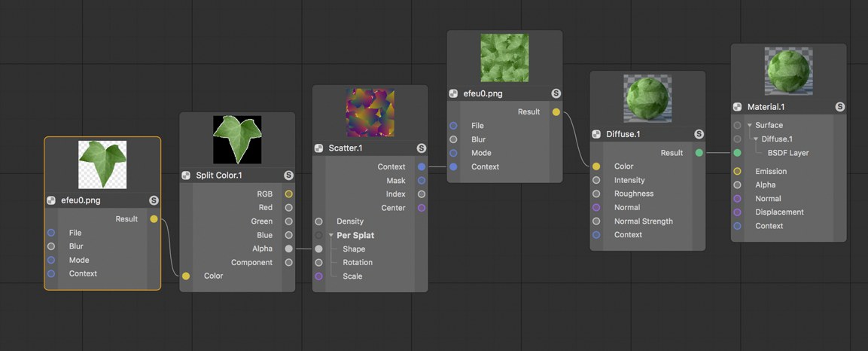Click the leaf preview thumbnail on selected efeu0.png

[102, 164]
